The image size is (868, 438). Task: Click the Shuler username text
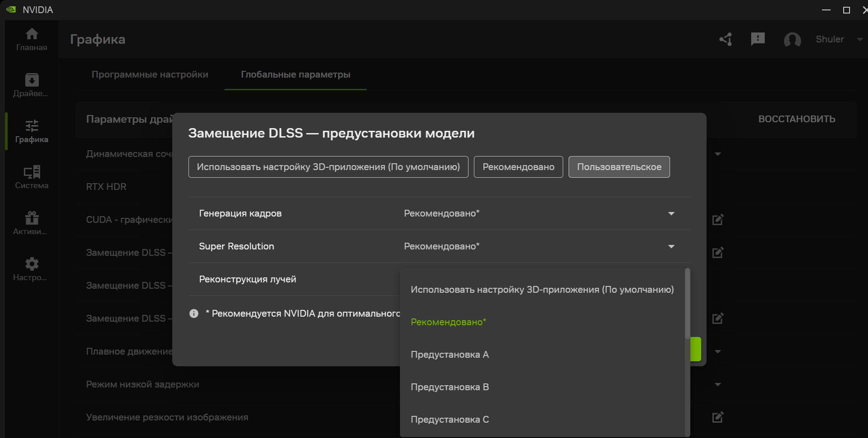[x=830, y=39]
